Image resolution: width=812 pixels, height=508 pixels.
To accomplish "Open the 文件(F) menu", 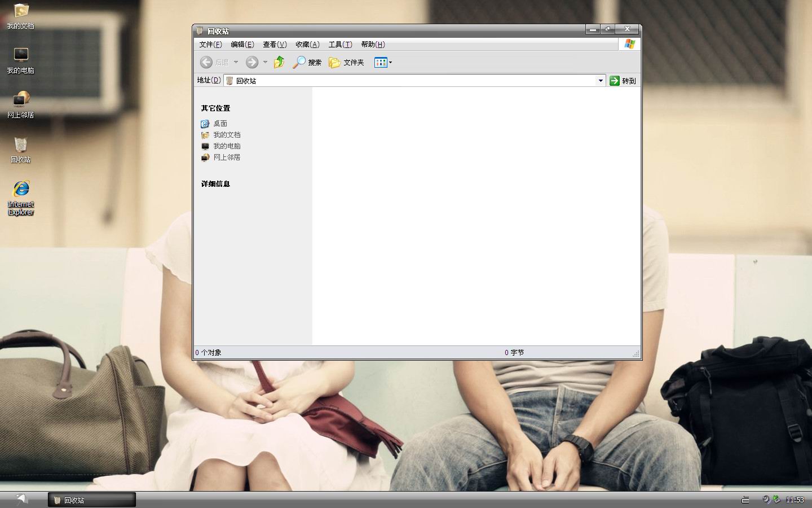I will pyautogui.click(x=210, y=45).
